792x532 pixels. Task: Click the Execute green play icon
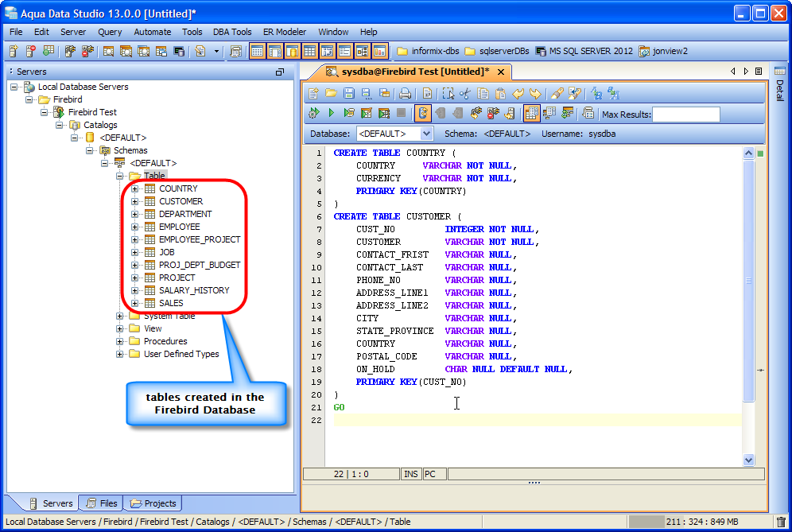[x=332, y=113]
